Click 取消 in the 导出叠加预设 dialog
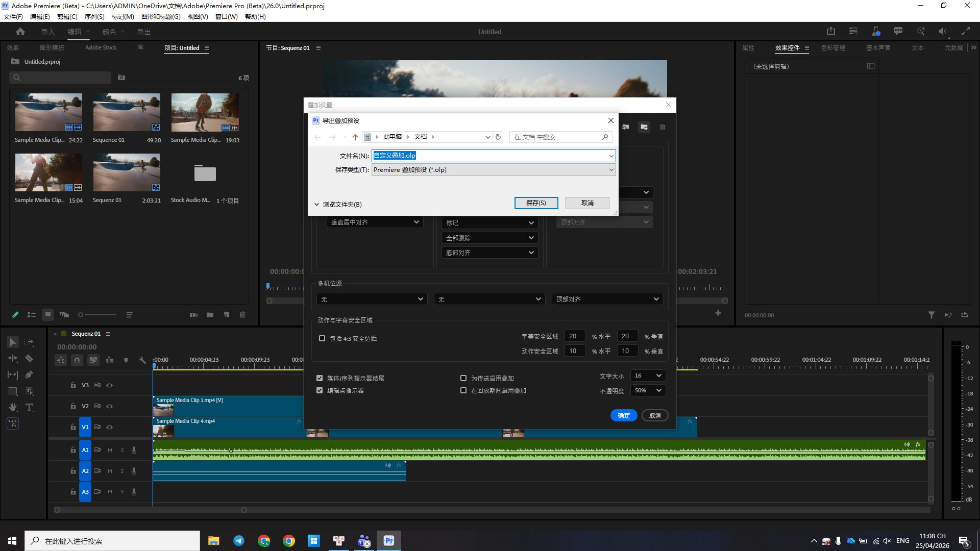Image resolution: width=980 pixels, height=551 pixels. point(587,203)
